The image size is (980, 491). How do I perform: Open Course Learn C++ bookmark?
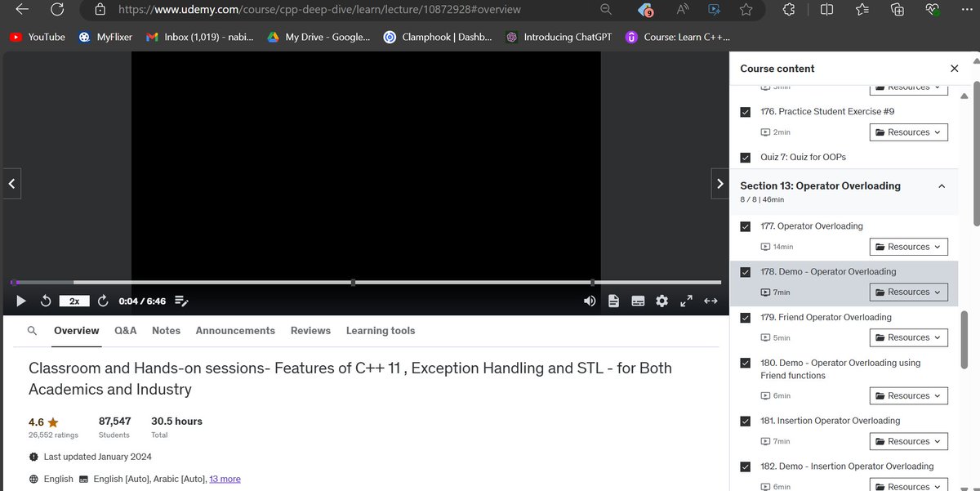678,37
